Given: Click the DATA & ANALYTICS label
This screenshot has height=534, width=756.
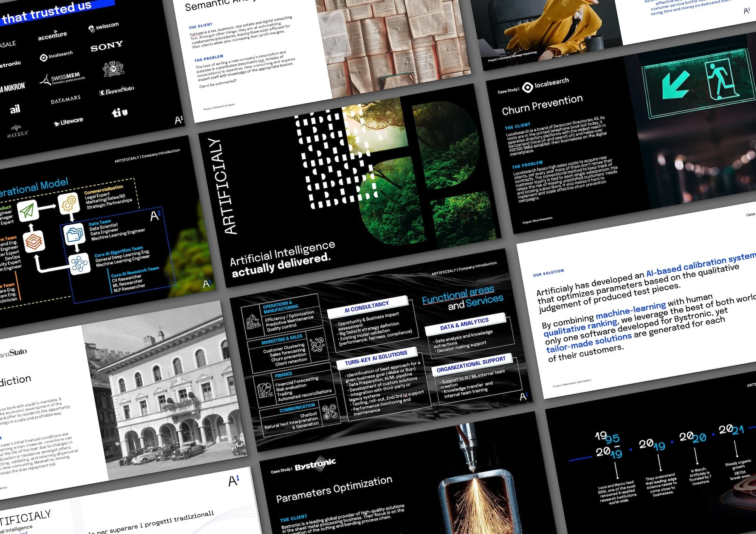Looking at the screenshot, I should pos(464,324).
